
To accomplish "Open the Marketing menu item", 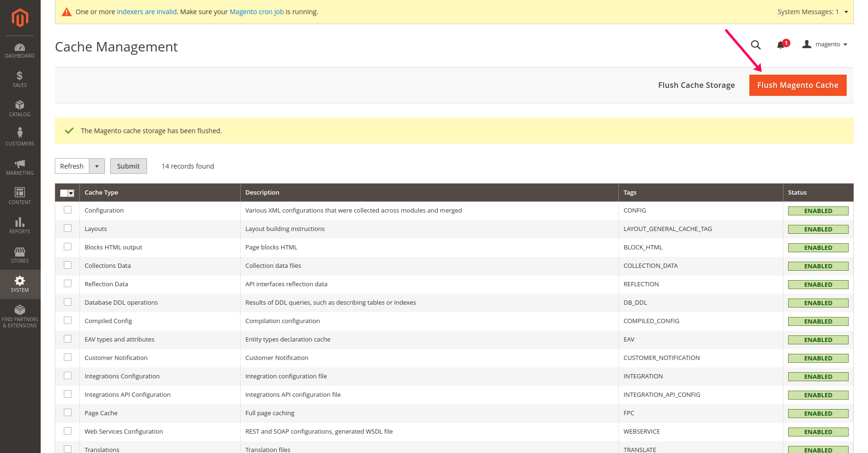I will [x=20, y=167].
